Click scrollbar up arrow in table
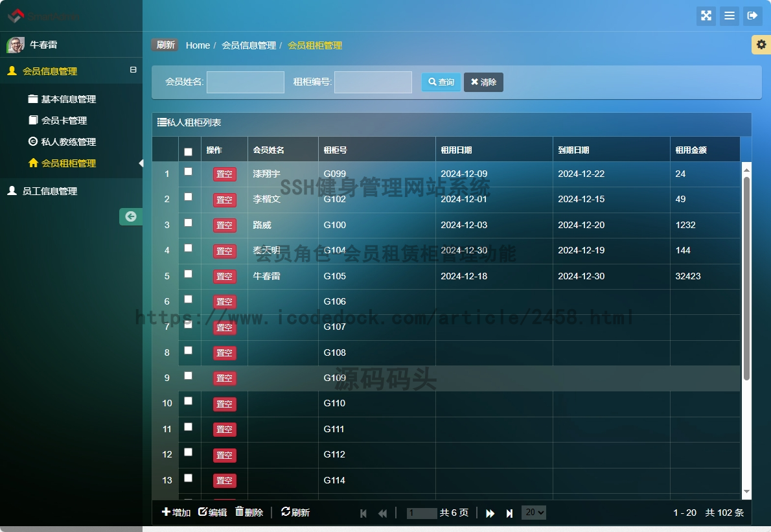 pos(746,170)
